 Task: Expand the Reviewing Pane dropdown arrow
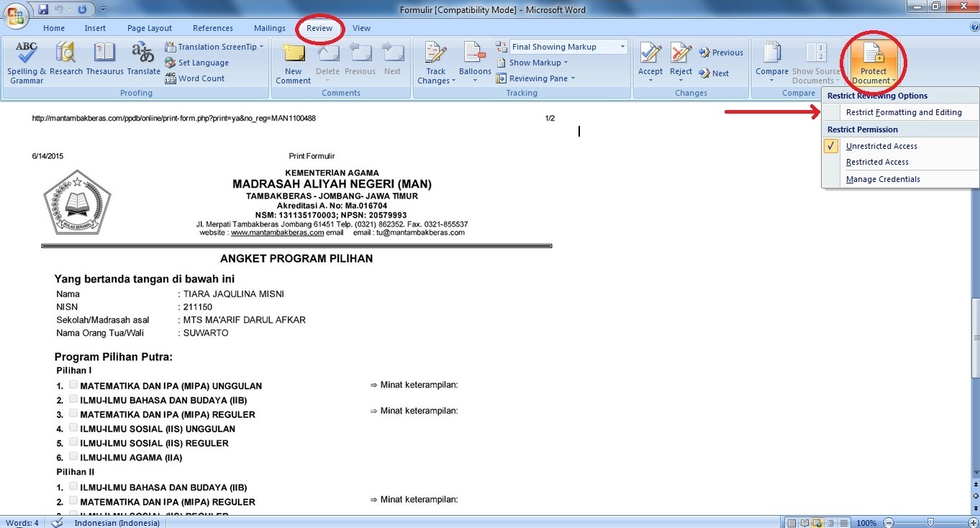coord(573,78)
